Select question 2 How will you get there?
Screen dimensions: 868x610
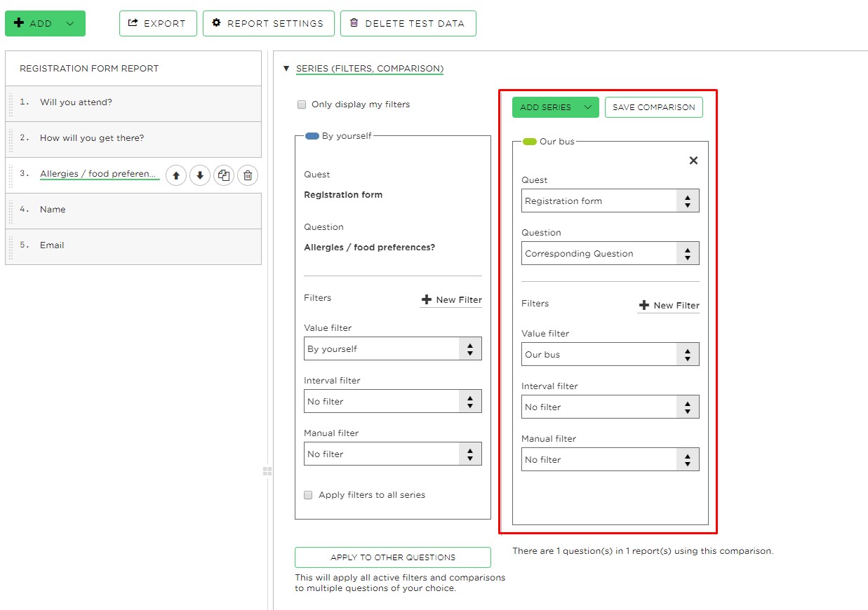(133, 140)
